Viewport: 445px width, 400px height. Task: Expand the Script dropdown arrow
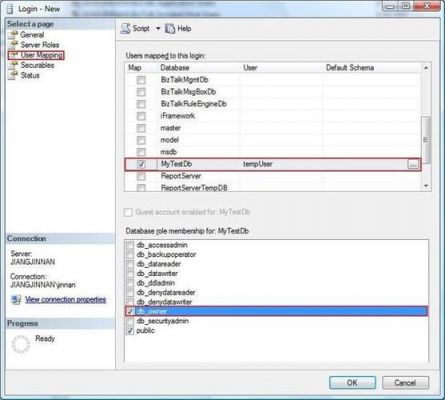[x=158, y=29]
